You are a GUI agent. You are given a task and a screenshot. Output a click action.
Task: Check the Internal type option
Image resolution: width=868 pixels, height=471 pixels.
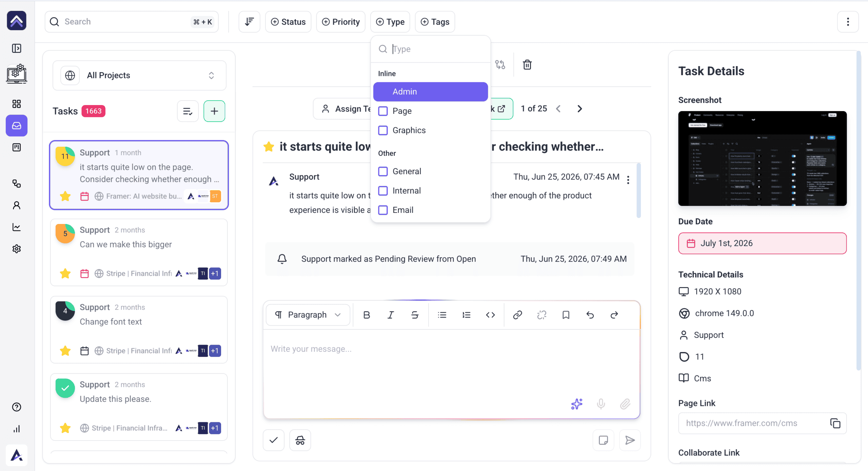[383, 191]
